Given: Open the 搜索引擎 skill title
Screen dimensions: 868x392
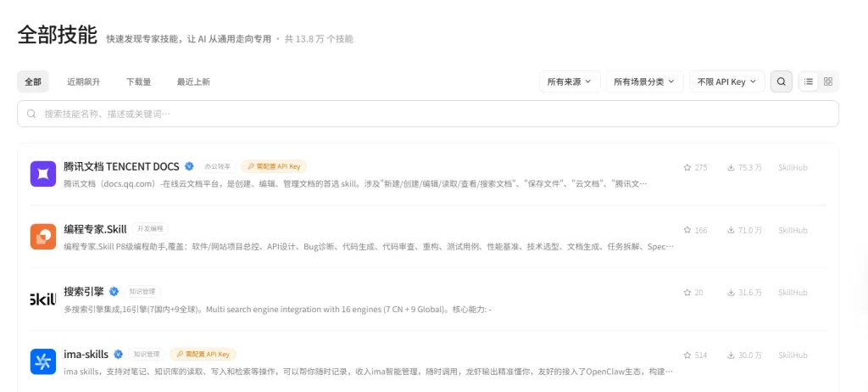Looking at the screenshot, I should pyautogui.click(x=84, y=291).
